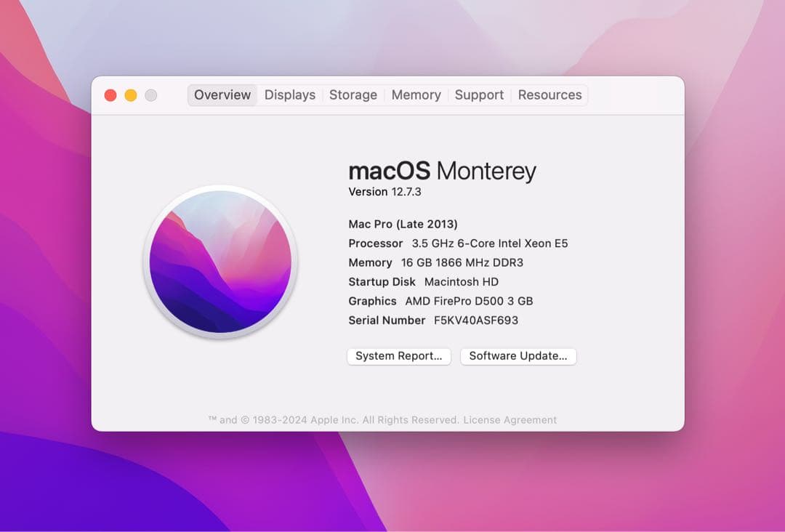Select the Memory tab

pyautogui.click(x=416, y=95)
